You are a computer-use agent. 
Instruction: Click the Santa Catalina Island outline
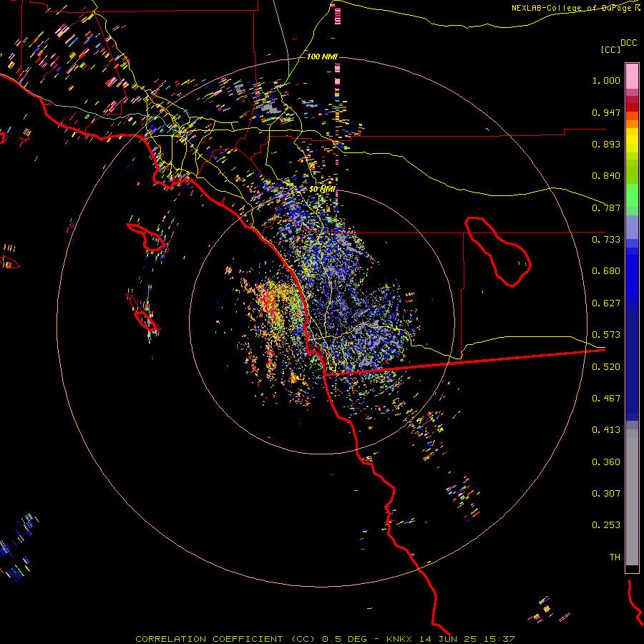pos(147,237)
